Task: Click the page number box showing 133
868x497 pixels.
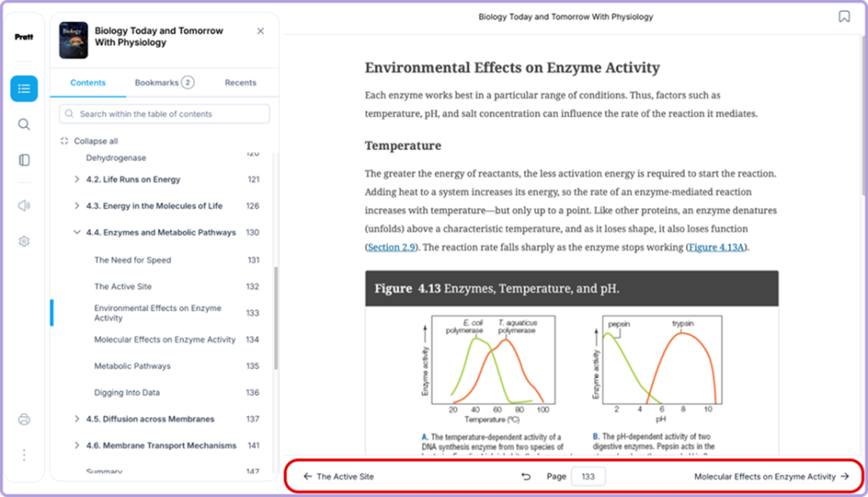Action: click(588, 477)
